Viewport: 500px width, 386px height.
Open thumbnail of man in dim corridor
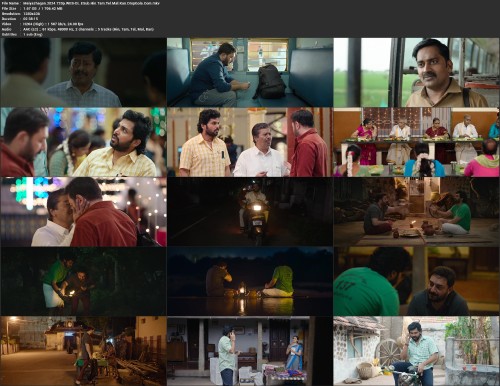[x=83, y=72]
